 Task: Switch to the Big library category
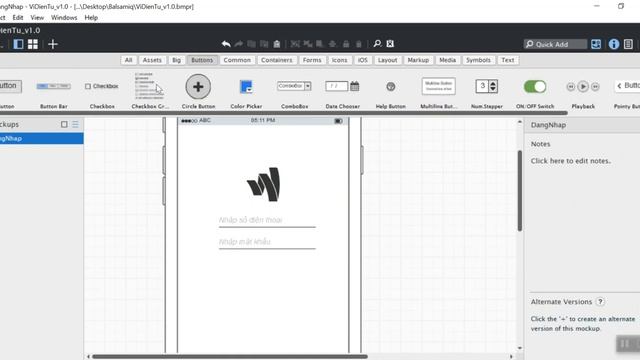click(176, 60)
